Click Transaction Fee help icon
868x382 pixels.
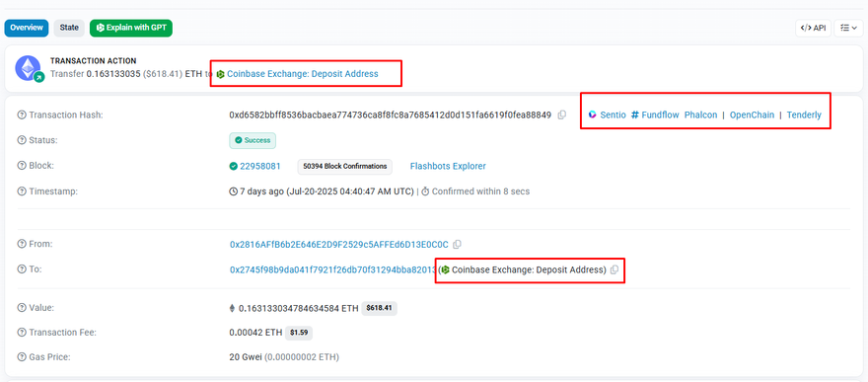[22, 333]
